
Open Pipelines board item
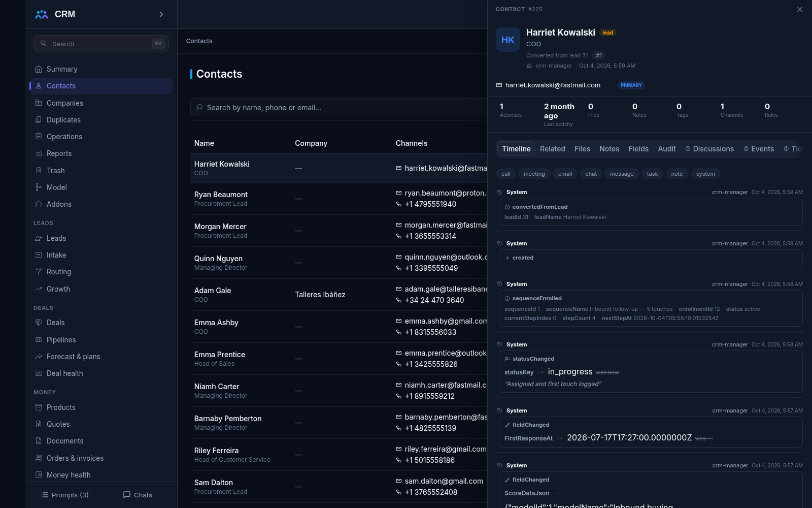101,340
